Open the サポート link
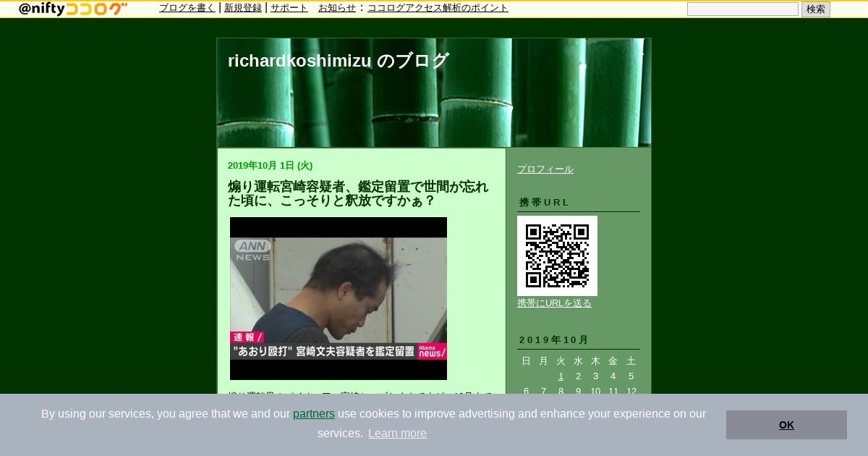 289,8
